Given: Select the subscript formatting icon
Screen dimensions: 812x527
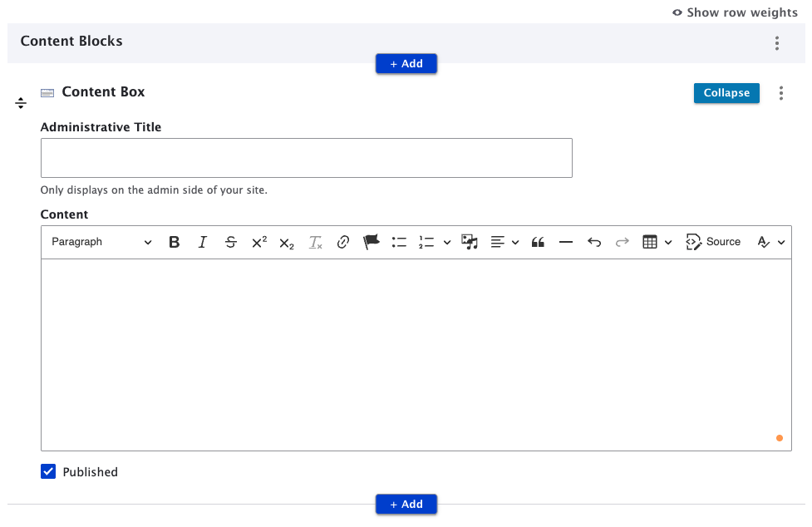Looking at the screenshot, I should (x=286, y=242).
